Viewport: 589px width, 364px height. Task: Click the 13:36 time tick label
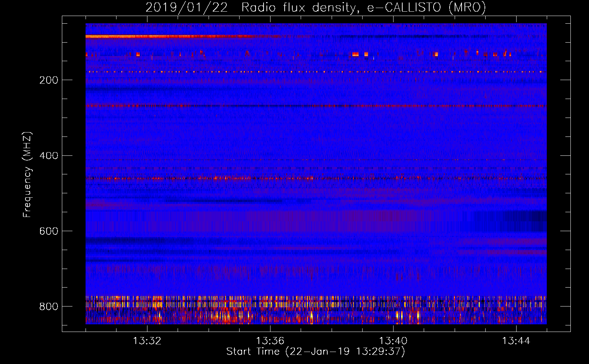click(270, 341)
